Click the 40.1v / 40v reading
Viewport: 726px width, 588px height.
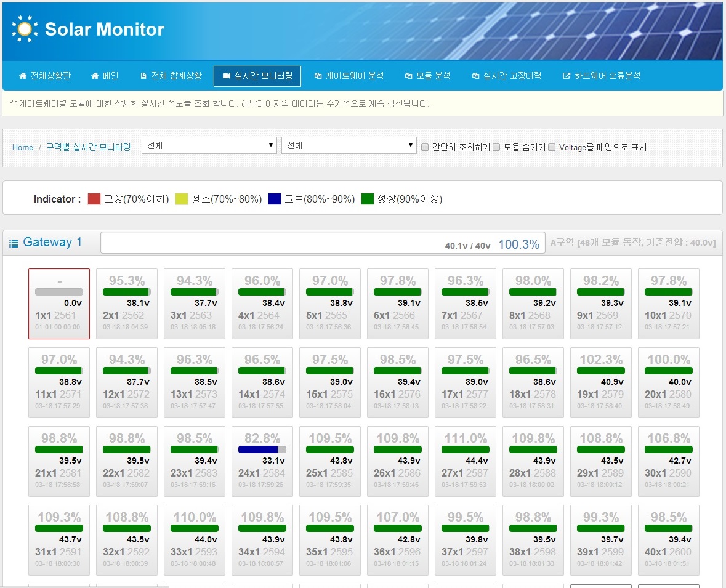(x=467, y=246)
